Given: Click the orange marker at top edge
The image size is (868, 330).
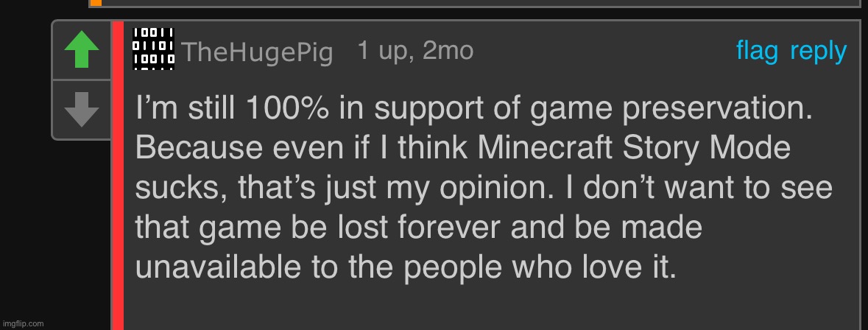Looking at the screenshot, I should tap(96, 3).
